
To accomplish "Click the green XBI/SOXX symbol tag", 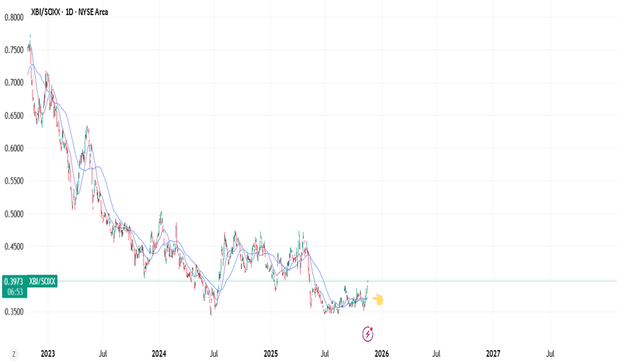I will (42, 281).
